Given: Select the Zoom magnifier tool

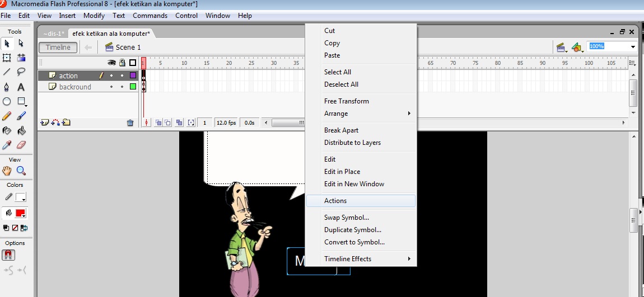Looking at the screenshot, I should pos(21,171).
